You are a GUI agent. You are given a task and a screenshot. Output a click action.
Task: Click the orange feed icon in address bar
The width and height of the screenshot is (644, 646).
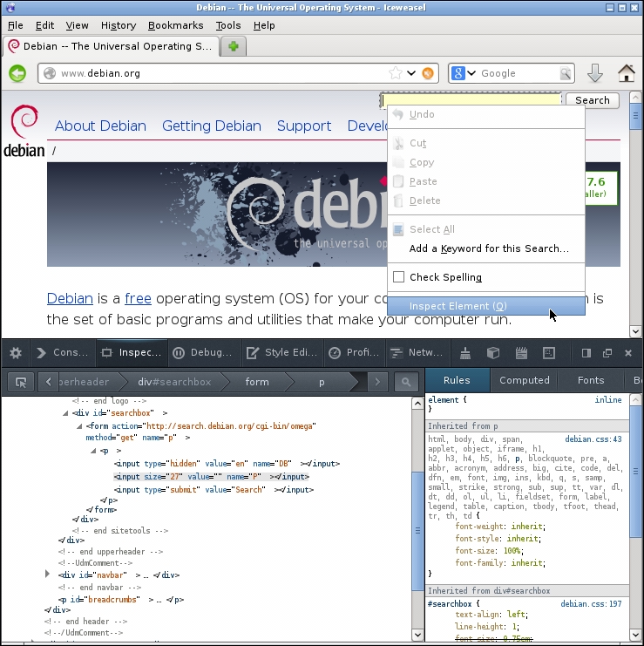(428, 73)
